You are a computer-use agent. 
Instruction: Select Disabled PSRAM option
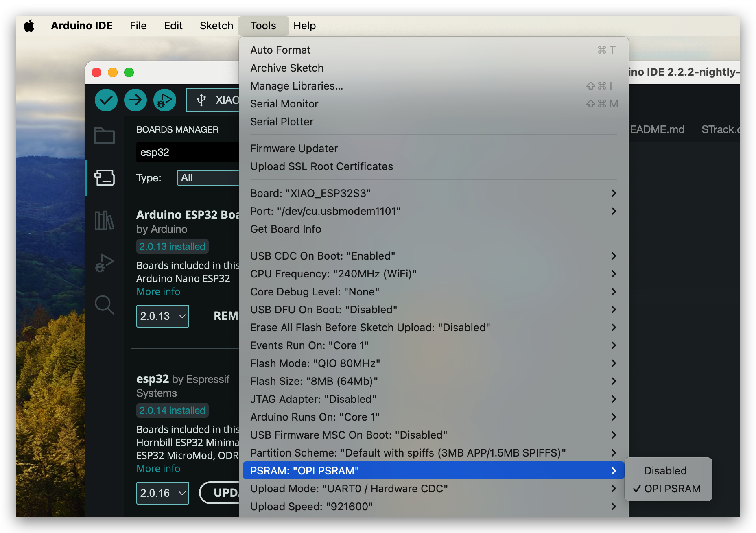point(668,471)
